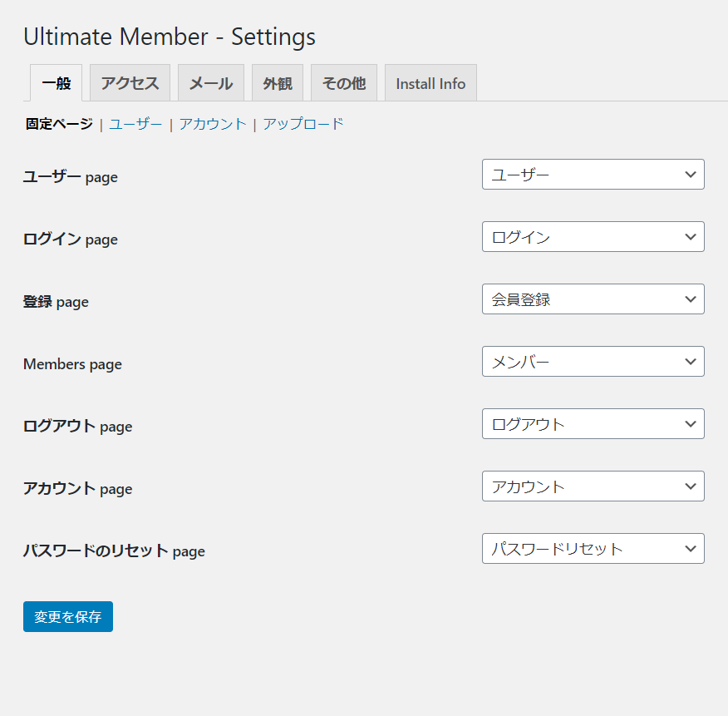This screenshot has height=716, width=728.
Task: Click the chevron arrow on ユーザー dropdown
Action: click(691, 175)
